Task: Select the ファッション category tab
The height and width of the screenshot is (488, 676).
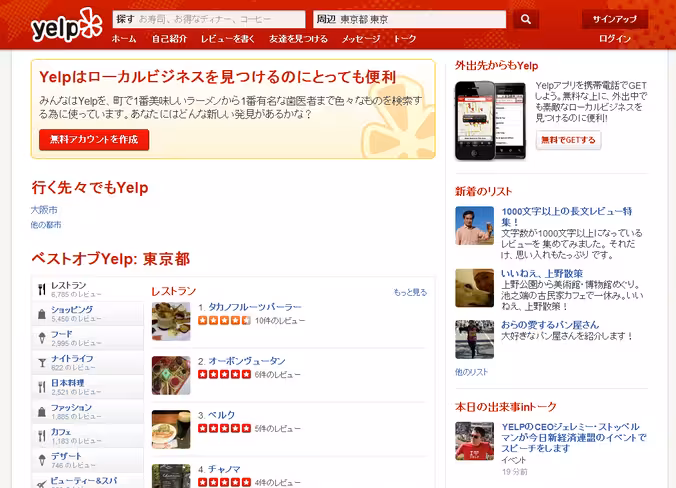Action: pos(88,412)
